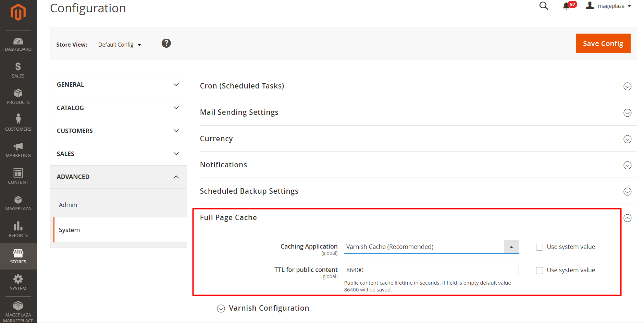This screenshot has height=323, width=644.
Task: Click the TTL for public content field
Action: 431,270
